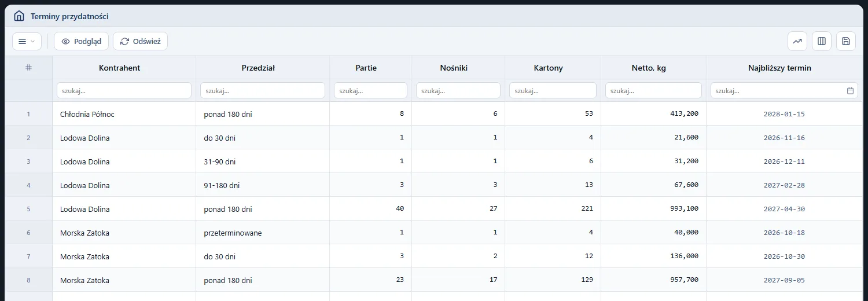Select row number 1
Image resolution: width=868 pixels, height=301 pixels.
(28, 114)
